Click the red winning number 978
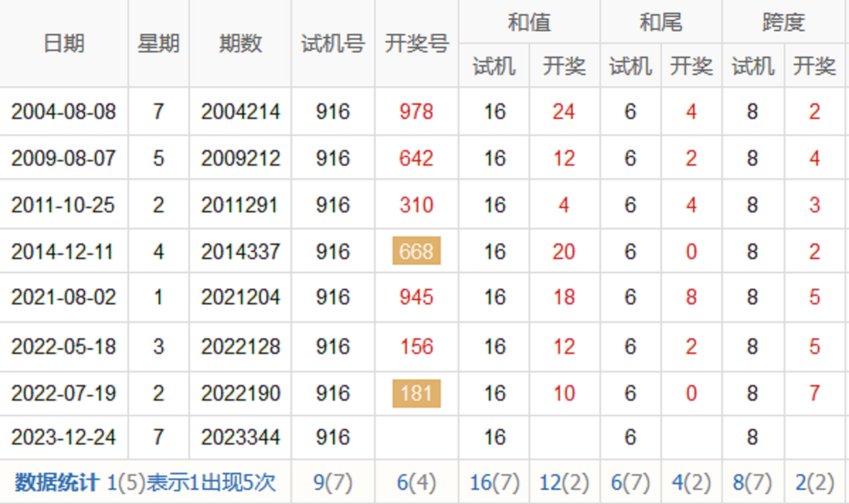 pos(417,111)
